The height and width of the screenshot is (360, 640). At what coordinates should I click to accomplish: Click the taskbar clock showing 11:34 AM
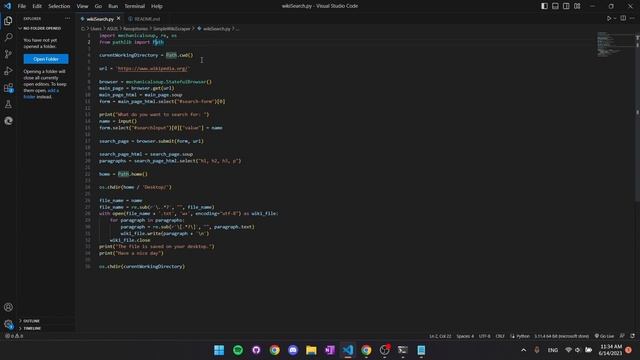pos(611,350)
